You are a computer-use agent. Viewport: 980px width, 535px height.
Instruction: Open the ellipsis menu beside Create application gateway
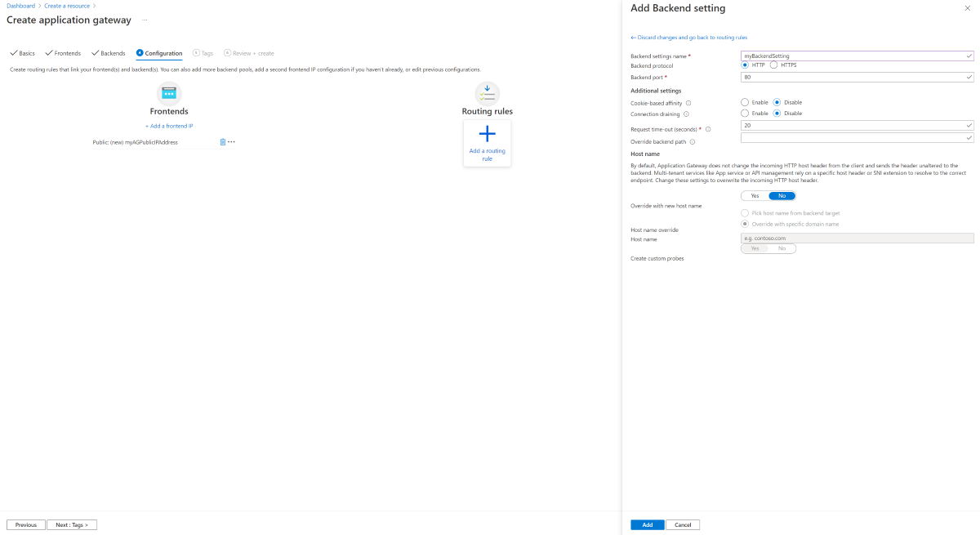pos(145,19)
